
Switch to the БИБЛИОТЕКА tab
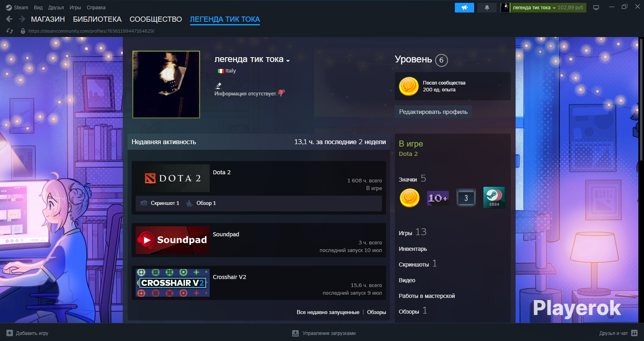point(97,19)
